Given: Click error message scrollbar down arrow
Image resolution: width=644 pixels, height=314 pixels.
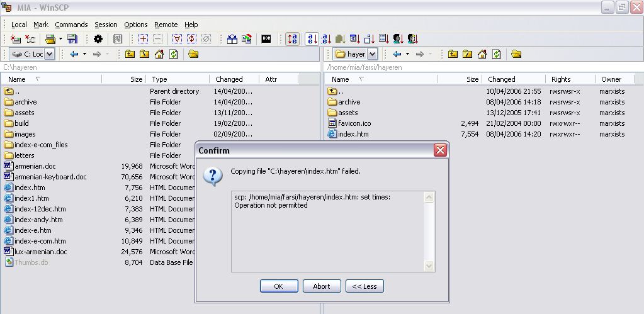Looking at the screenshot, I should pos(429,266).
